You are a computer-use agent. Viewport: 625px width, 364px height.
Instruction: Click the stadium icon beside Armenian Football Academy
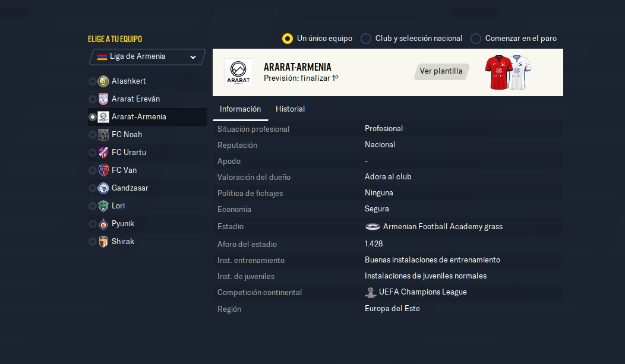pyautogui.click(x=373, y=226)
